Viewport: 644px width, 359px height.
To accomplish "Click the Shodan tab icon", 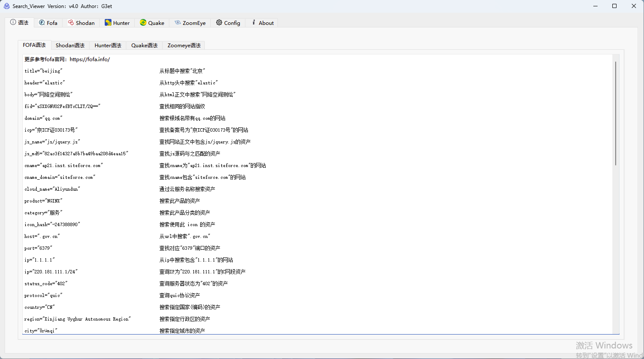I will pyautogui.click(x=71, y=22).
